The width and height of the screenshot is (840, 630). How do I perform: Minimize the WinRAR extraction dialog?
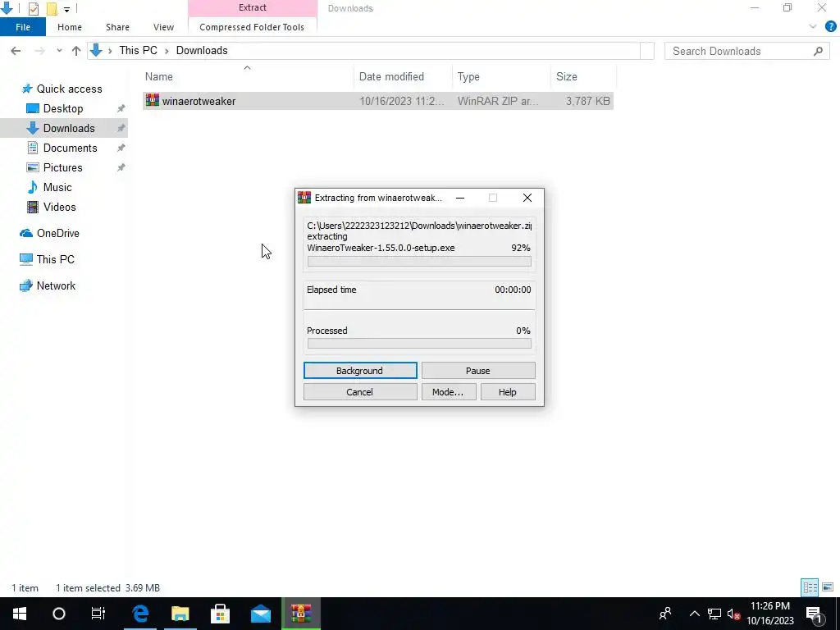460,198
